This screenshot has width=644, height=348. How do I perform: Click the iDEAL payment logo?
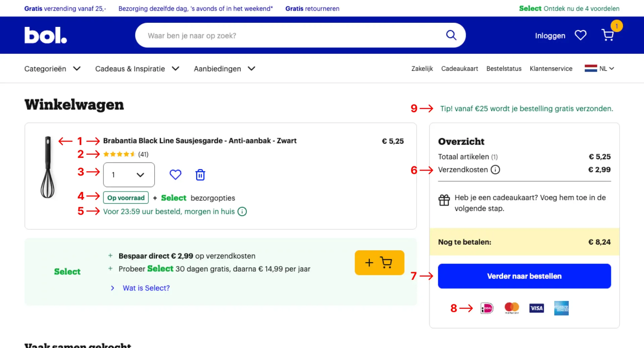(487, 308)
